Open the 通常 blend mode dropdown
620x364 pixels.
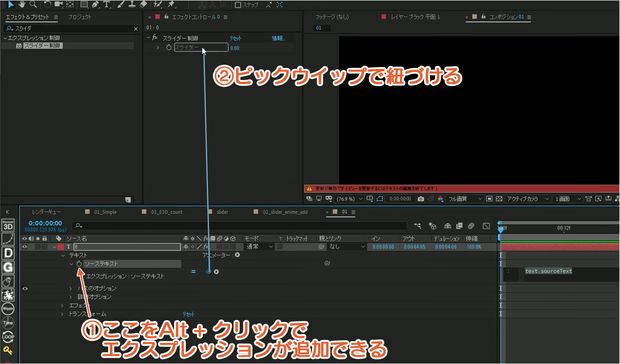click(259, 247)
